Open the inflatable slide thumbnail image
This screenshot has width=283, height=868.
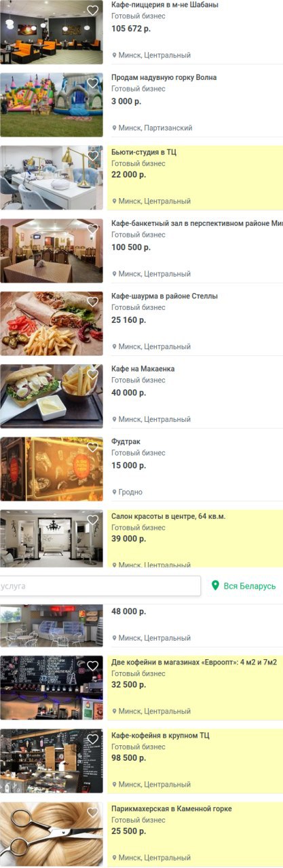click(x=52, y=105)
